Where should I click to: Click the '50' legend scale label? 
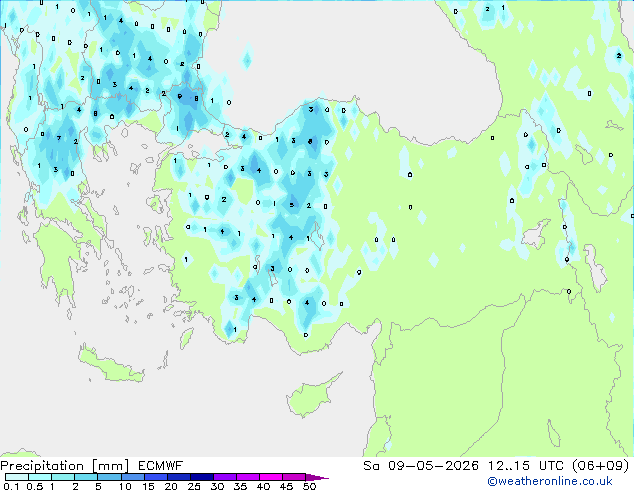coord(309,486)
